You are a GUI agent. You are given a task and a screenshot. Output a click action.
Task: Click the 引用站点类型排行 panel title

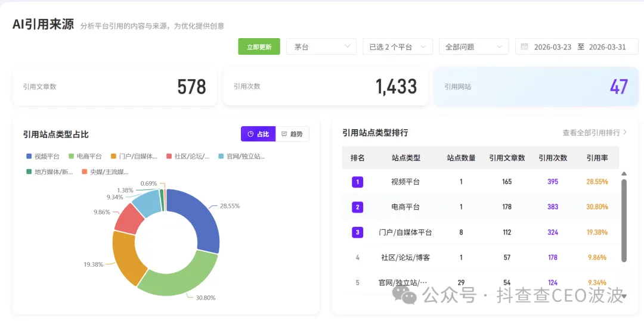pos(375,133)
